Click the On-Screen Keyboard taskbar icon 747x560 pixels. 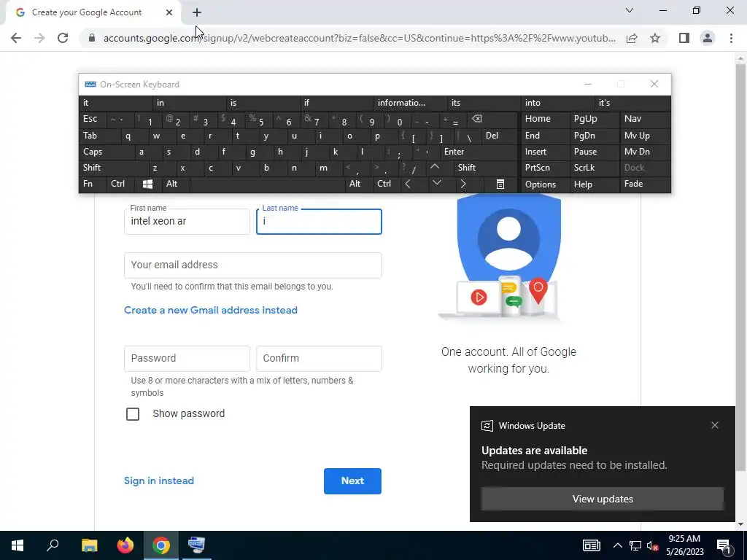(x=196, y=545)
